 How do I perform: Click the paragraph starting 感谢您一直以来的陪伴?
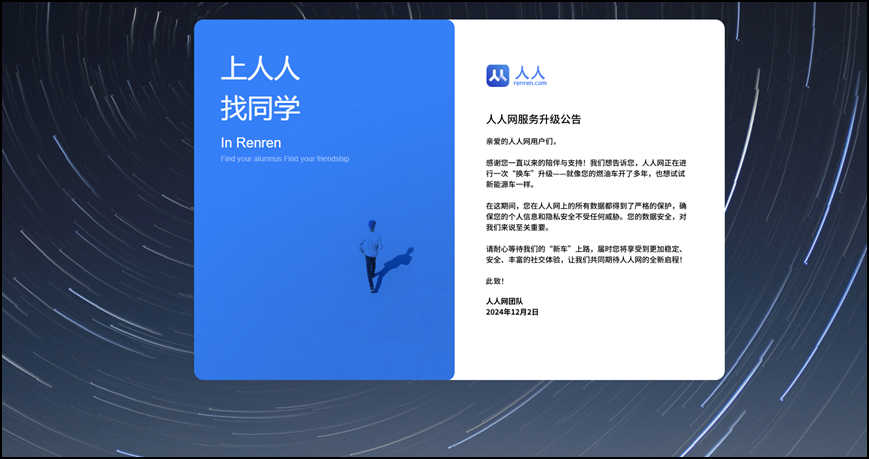coord(586,174)
